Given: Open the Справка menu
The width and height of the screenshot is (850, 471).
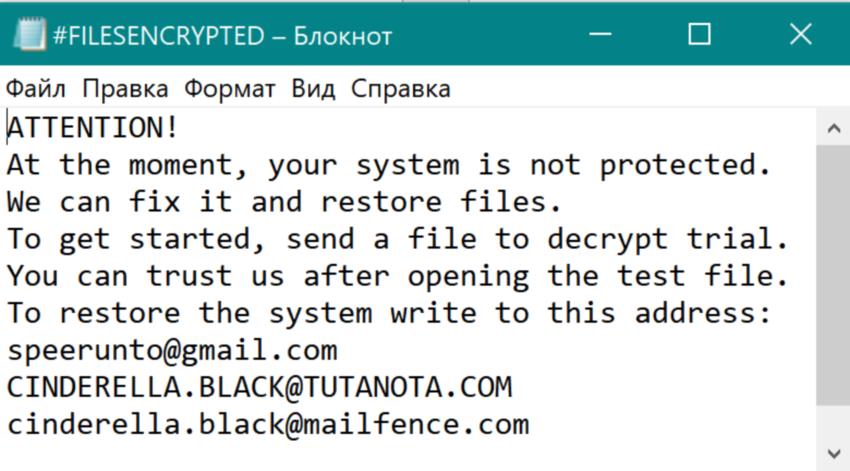Looking at the screenshot, I should [400, 89].
